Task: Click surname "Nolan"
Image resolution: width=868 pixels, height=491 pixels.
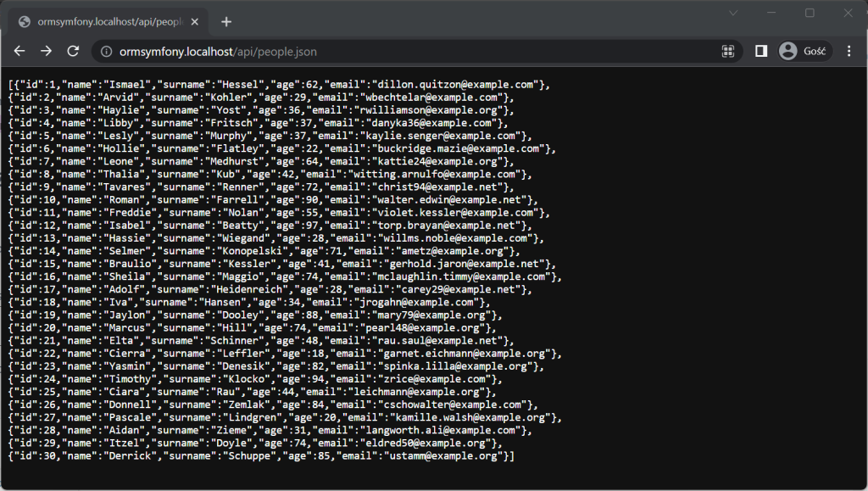Action: tap(243, 212)
